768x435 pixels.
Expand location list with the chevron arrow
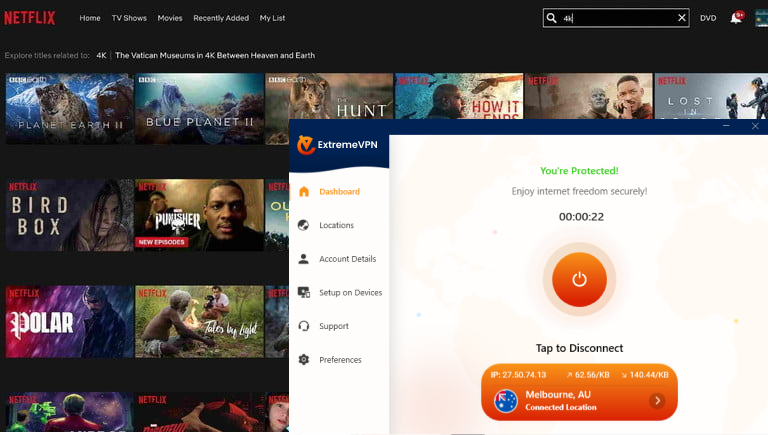657,401
